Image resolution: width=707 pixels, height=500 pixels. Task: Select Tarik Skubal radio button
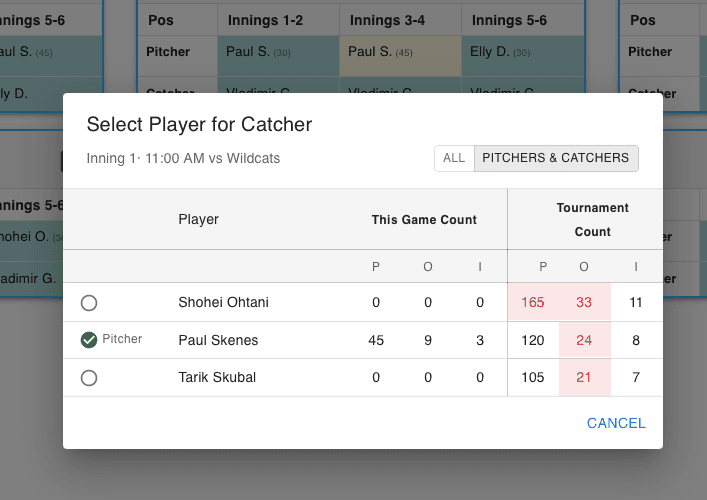[x=89, y=378]
